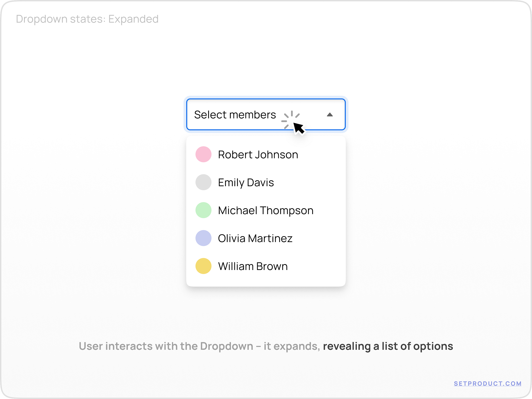The image size is (532, 399).
Task: Click the Dropdown states: Expanded heading
Action: [x=87, y=19]
